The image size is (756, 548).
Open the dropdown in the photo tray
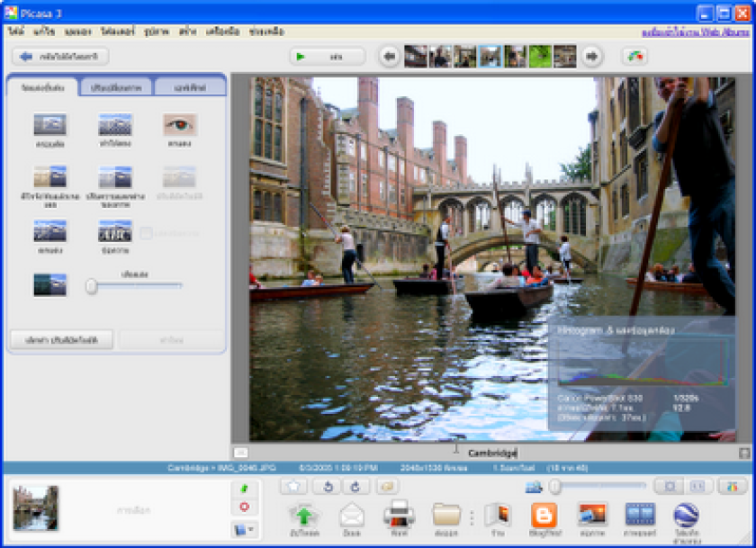(245, 530)
